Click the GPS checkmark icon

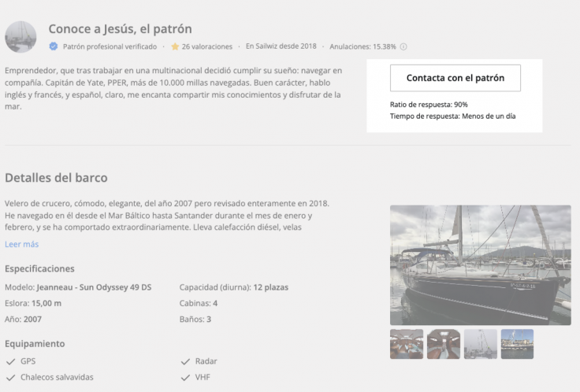(11, 361)
